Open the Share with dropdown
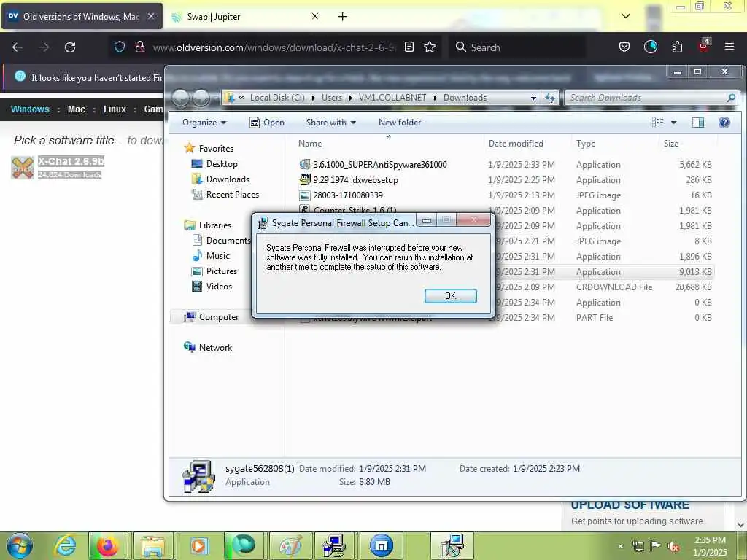747x560 pixels. click(x=330, y=122)
